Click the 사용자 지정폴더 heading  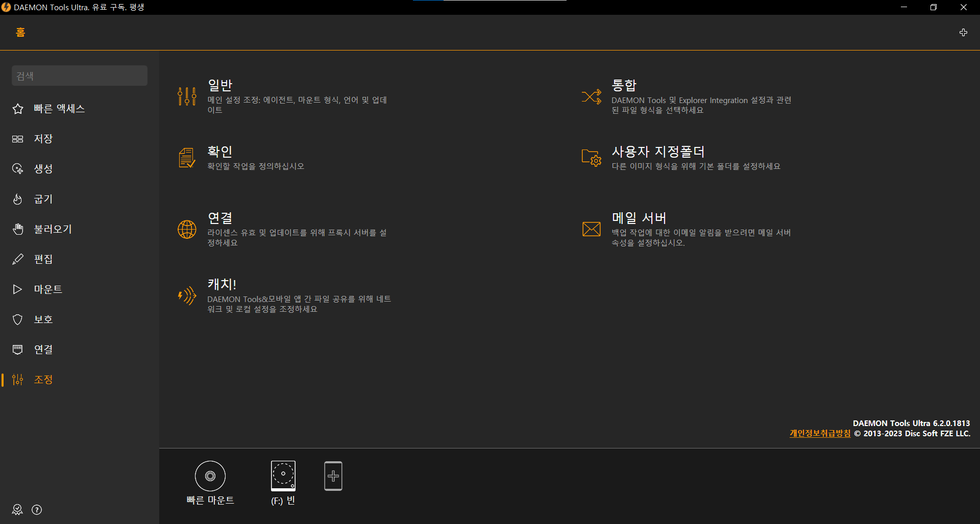point(658,152)
